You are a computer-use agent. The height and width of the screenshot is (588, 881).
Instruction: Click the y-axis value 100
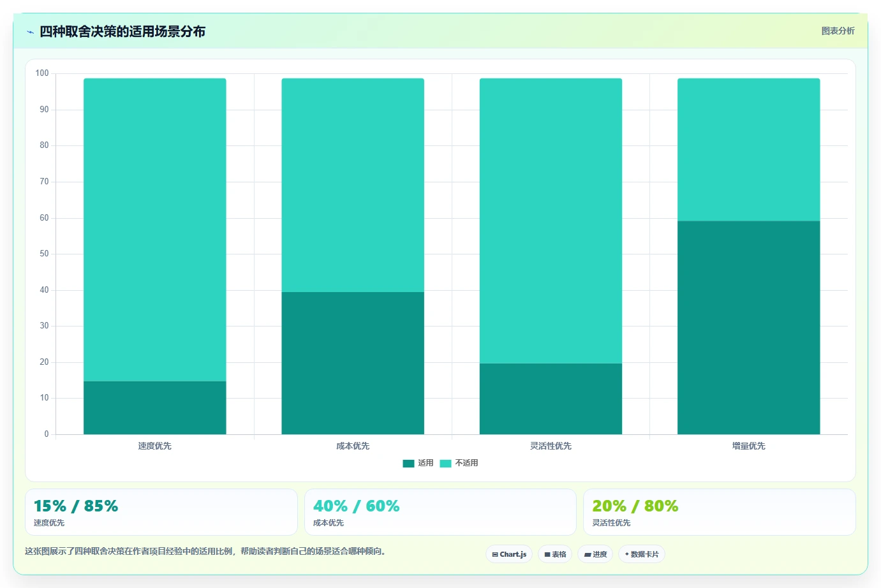(x=42, y=73)
